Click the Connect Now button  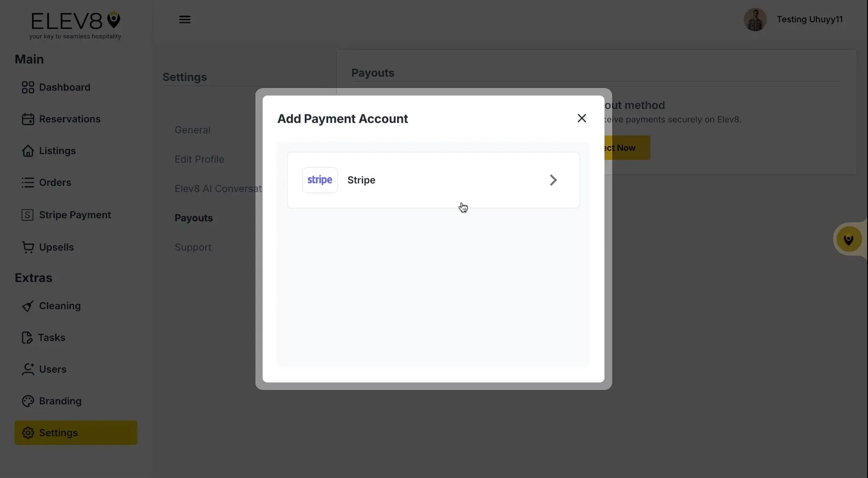(623, 147)
